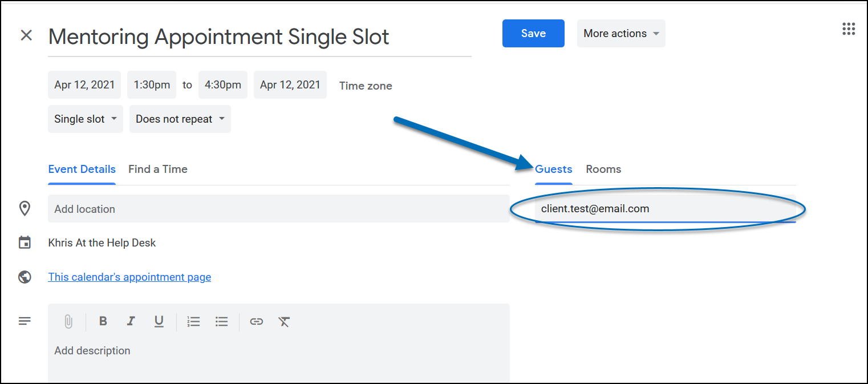Open the Google apps grid icon
The width and height of the screenshot is (868, 384).
(849, 30)
